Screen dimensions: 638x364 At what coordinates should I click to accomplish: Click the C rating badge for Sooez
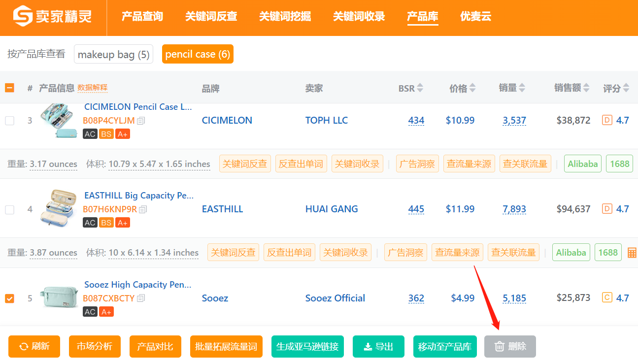pos(607,298)
